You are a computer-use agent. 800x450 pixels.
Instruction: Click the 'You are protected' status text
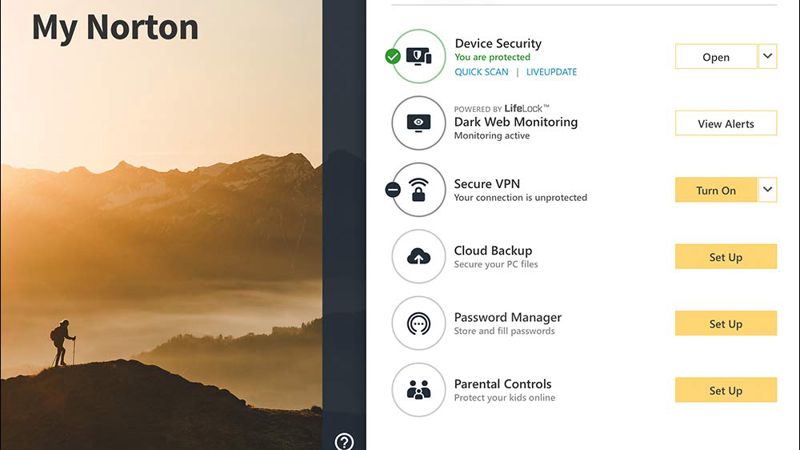492,57
